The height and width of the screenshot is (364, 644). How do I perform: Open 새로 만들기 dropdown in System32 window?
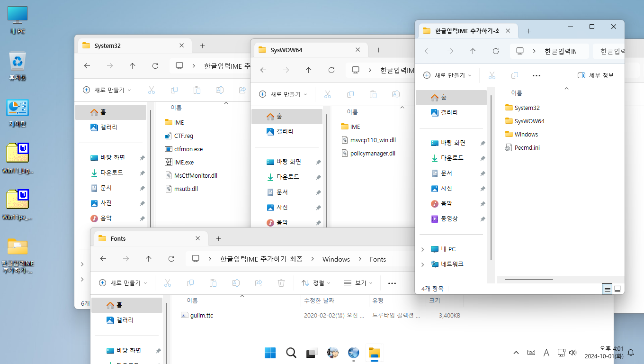(x=106, y=90)
